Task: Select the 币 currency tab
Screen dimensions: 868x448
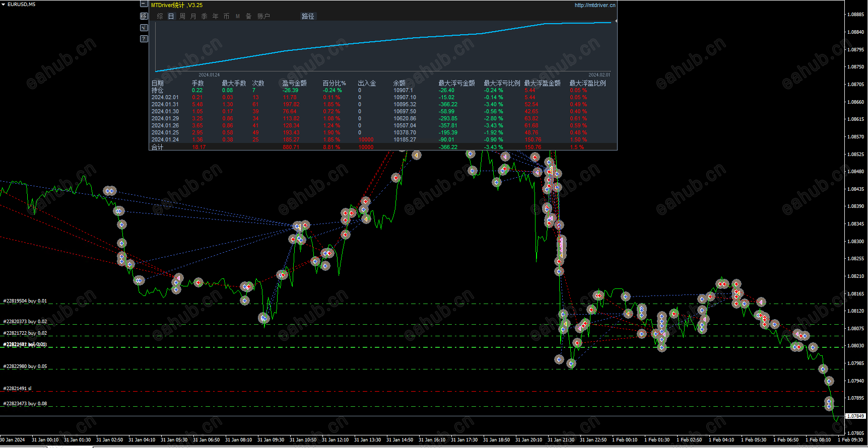Action: click(x=227, y=16)
